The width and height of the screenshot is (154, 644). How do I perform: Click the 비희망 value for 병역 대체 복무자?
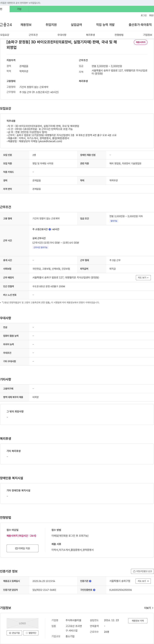click(x=35, y=397)
